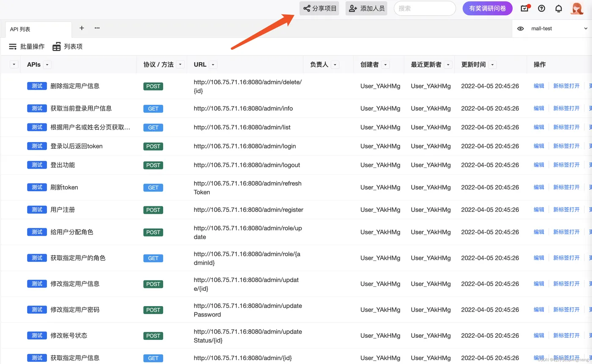The width and height of the screenshot is (592, 364).
Task: Open API 刷新token
Action: [64, 187]
